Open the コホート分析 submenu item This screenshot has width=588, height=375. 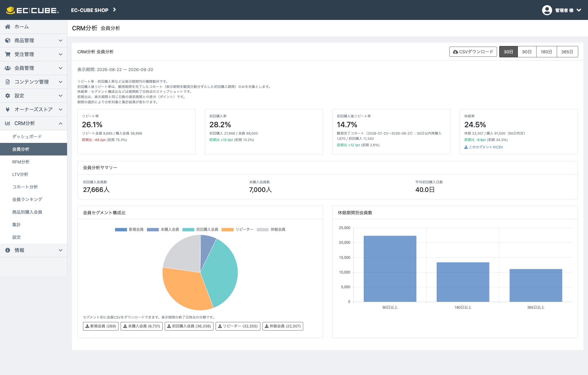34,187
